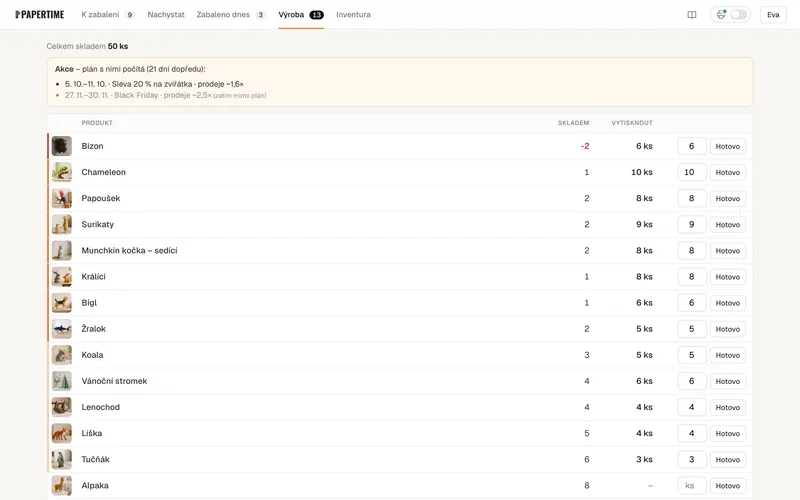Edit the Bizon quantity field
Image resolution: width=800 pixels, height=500 pixels.
(692, 146)
